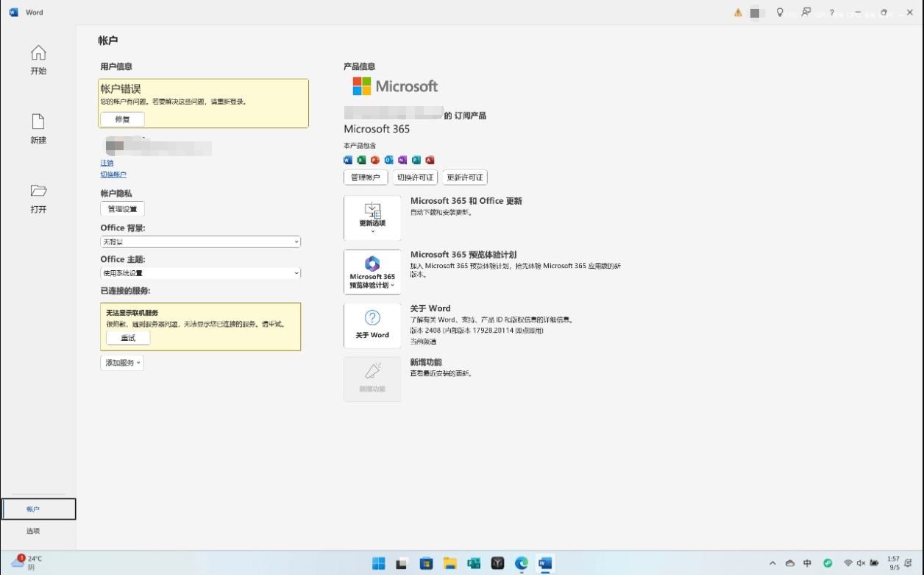Viewport: 924px width, 575px height.
Task: Open the 打开 (Open) file page
Action: 38,199
